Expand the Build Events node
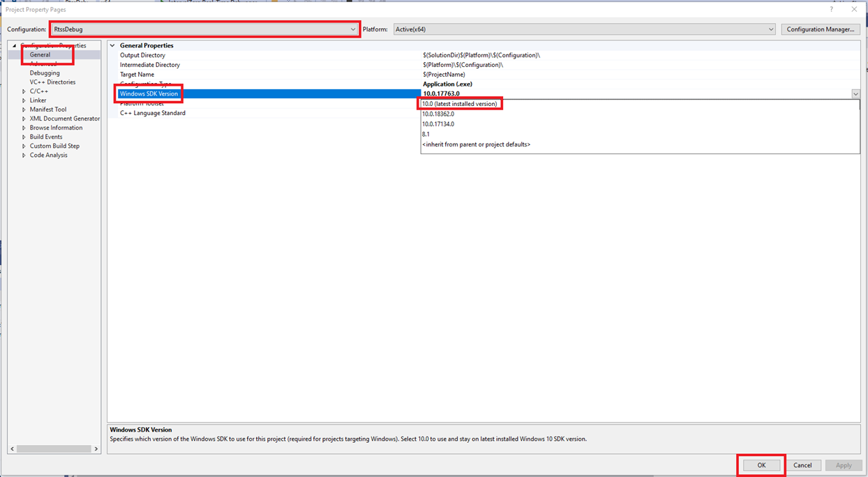 24,137
